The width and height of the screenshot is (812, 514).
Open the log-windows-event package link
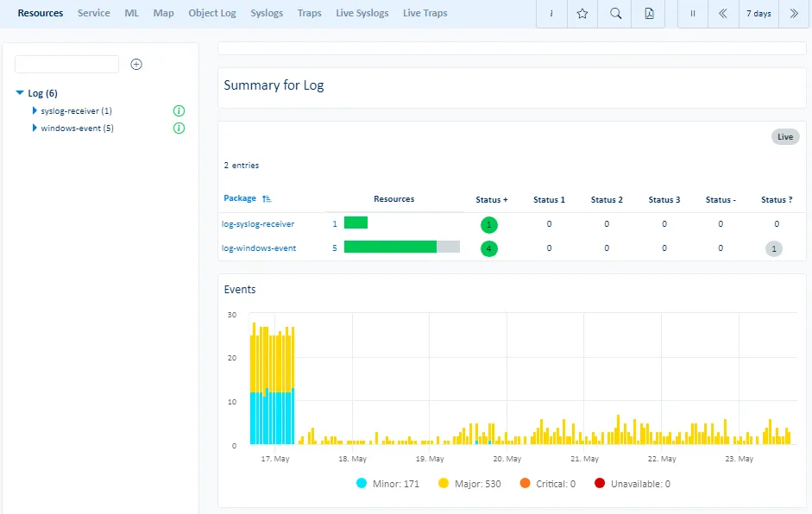click(x=259, y=248)
